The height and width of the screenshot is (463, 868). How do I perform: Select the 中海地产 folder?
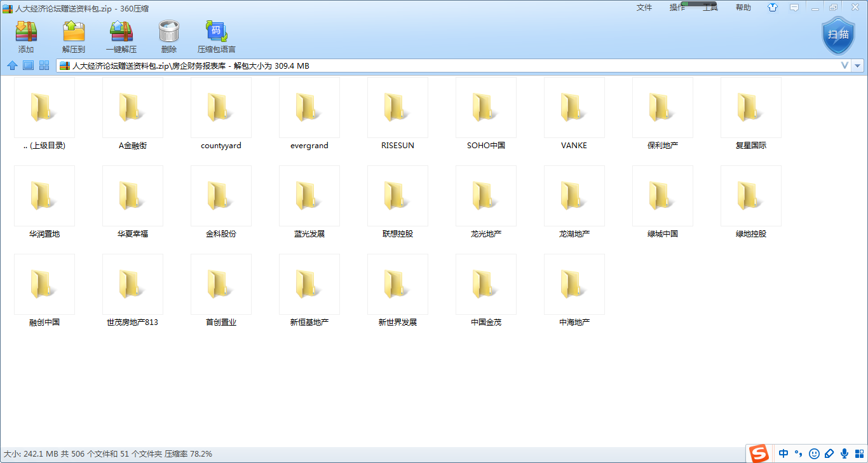(x=574, y=291)
